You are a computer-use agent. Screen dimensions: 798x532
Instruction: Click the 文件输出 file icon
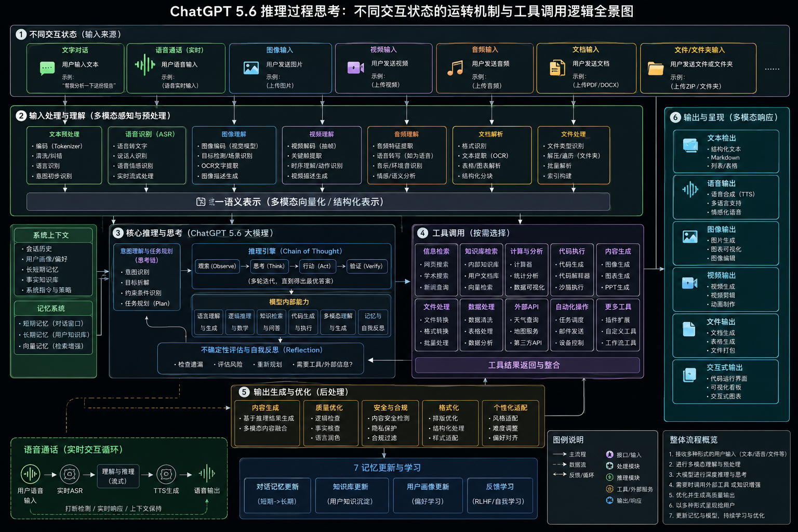coord(689,329)
